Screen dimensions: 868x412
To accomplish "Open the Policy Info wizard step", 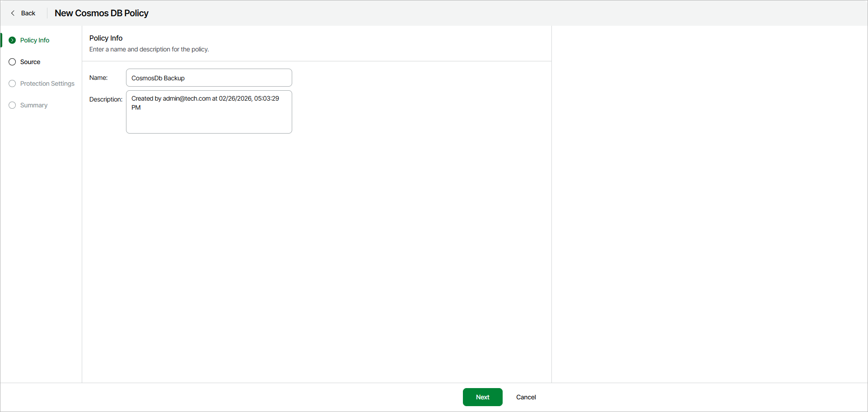I will pyautogui.click(x=35, y=40).
